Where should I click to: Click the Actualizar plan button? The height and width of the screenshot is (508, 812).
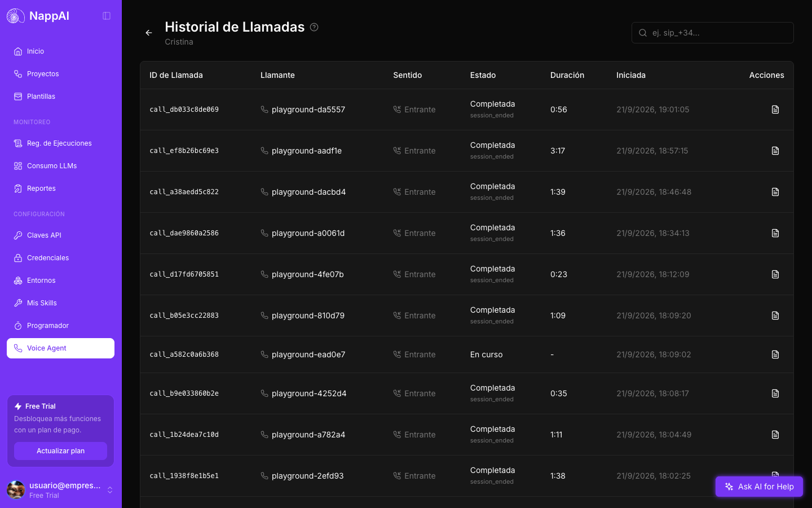(x=60, y=451)
